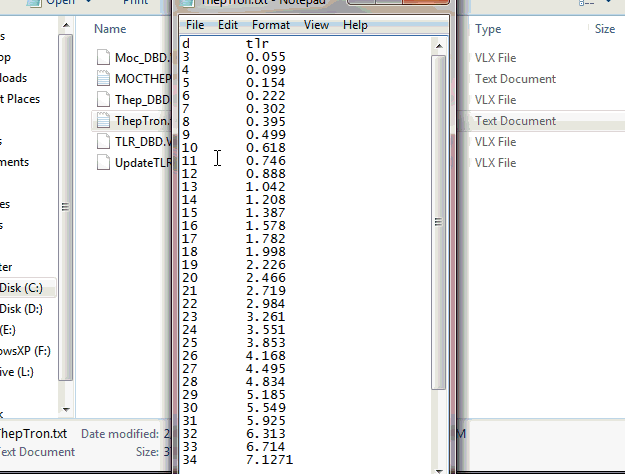Click the Notepad vertical scrollbar thumb
This screenshot has width=625, height=474.
click(439, 220)
